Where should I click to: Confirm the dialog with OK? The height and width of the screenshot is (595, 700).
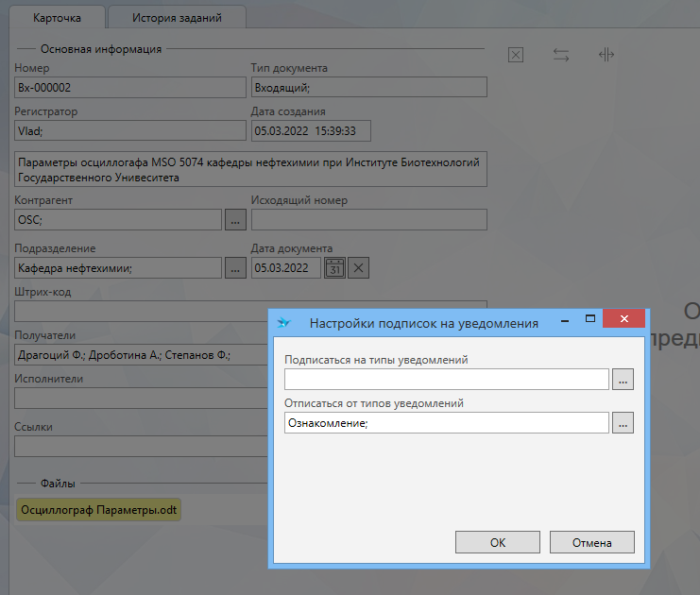497,542
